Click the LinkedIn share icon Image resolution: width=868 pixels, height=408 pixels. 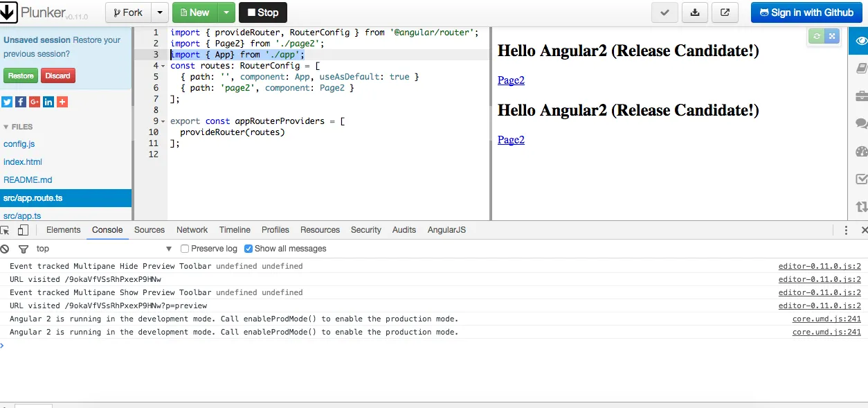(x=48, y=102)
